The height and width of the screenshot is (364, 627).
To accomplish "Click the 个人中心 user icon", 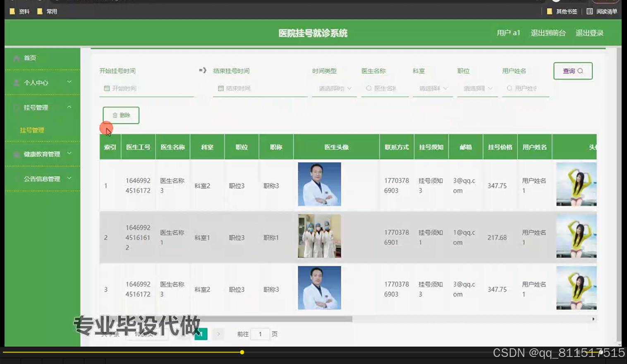I will pos(16,83).
